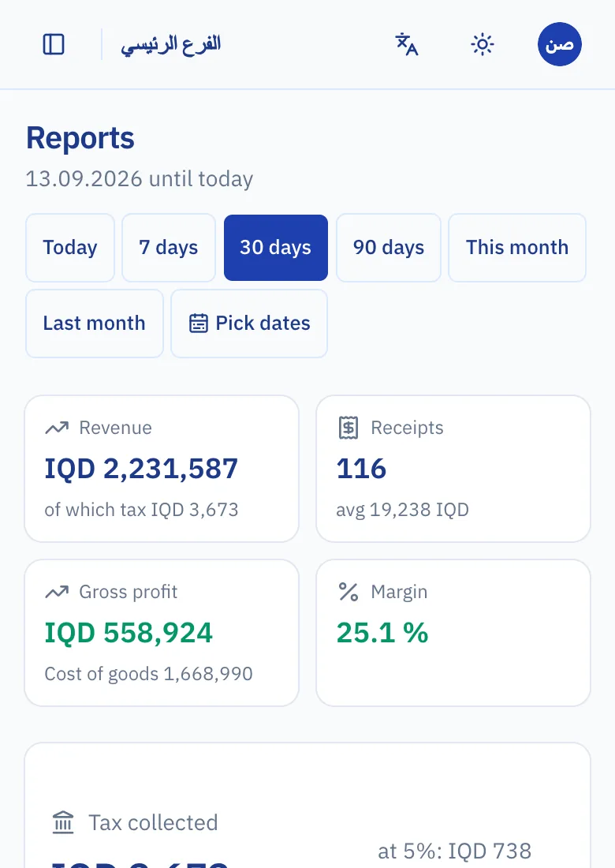Open the user avatar menu
This screenshot has width=615, height=868.
coord(559,44)
